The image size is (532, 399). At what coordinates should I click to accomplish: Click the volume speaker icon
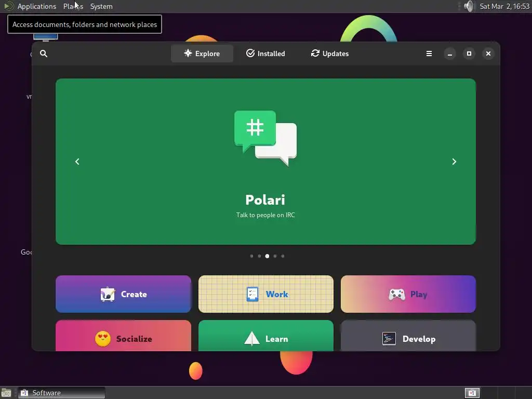tap(469, 6)
